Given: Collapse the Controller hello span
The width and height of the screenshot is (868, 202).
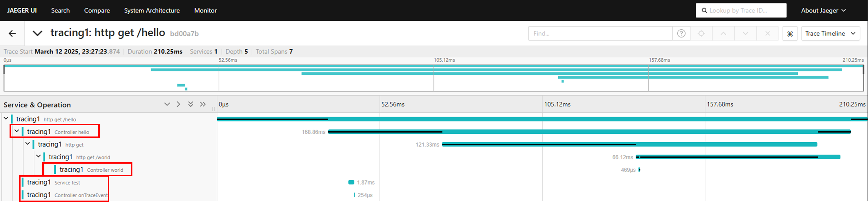Looking at the screenshot, I should (16, 131).
